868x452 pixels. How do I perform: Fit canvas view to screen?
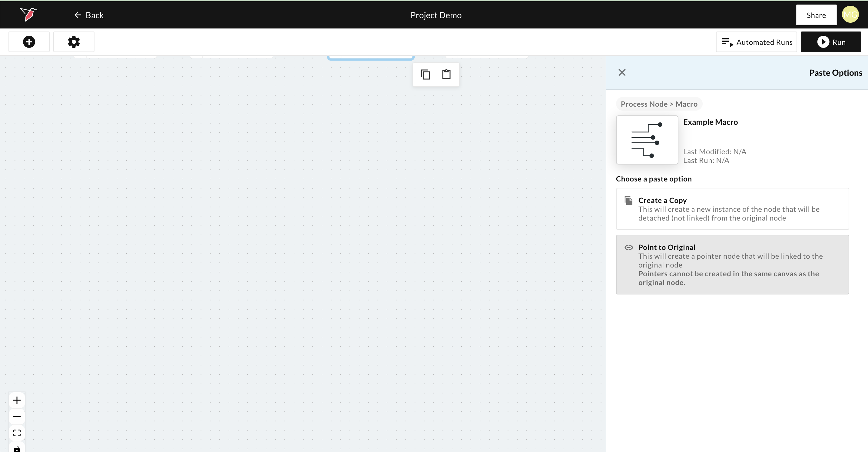17,433
